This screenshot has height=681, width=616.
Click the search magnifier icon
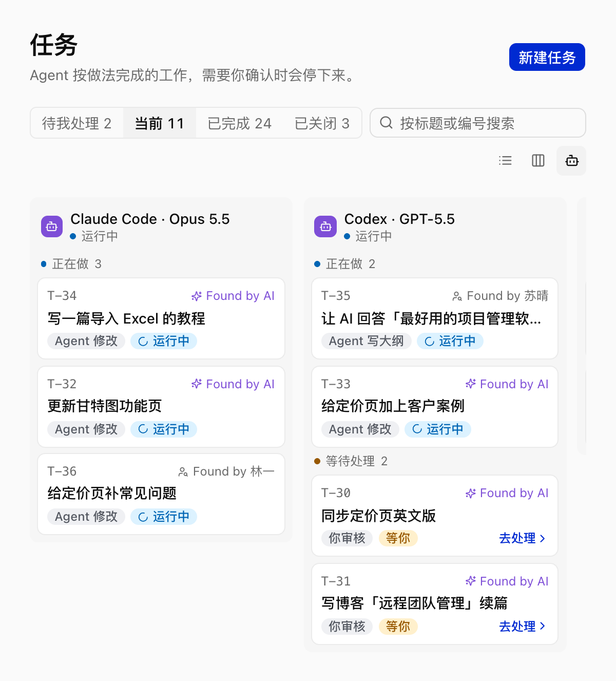coord(386,123)
